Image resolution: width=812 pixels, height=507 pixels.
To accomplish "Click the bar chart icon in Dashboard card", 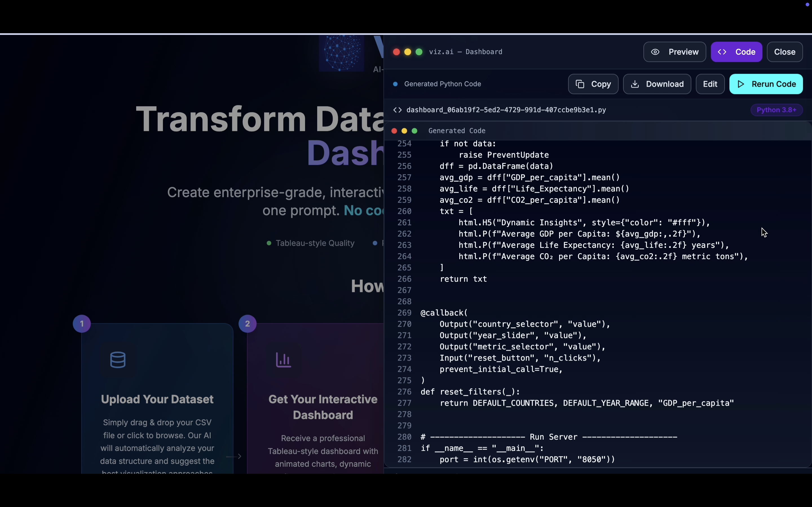I will tap(284, 360).
